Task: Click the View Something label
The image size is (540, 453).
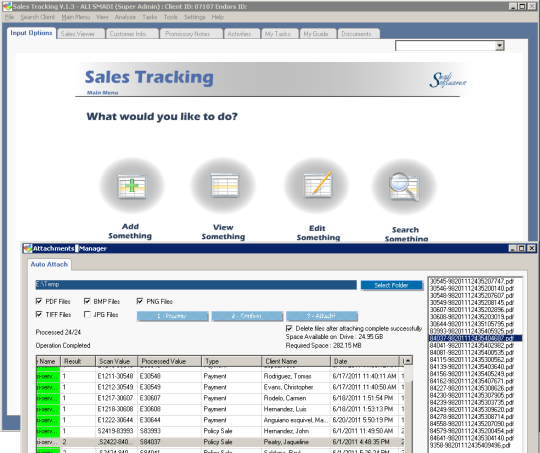Action: (224, 232)
